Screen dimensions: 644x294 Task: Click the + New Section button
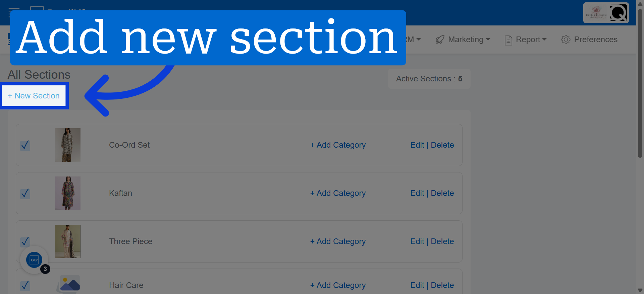[34, 96]
